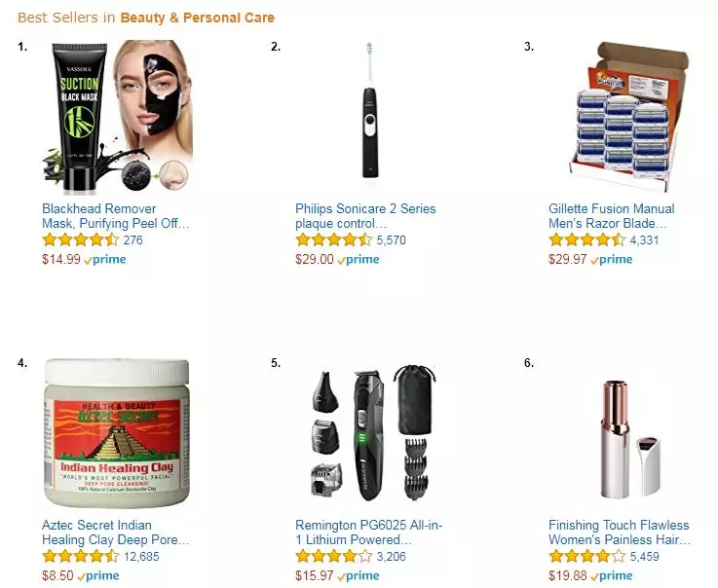The image size is (718, 588).
Task: View the 276 reviews for the Blackhead mask
Action: [133, 240]
